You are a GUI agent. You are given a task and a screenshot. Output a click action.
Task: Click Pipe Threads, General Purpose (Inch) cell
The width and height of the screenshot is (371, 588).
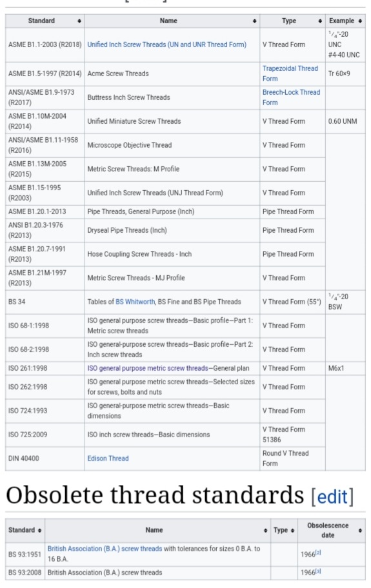point(172,212)
